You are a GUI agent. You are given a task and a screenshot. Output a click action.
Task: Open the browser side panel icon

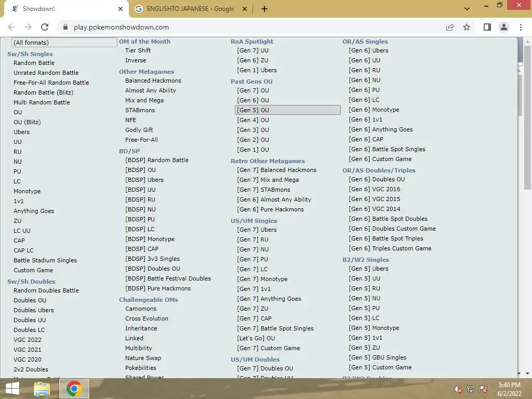(x=487, y=27)
